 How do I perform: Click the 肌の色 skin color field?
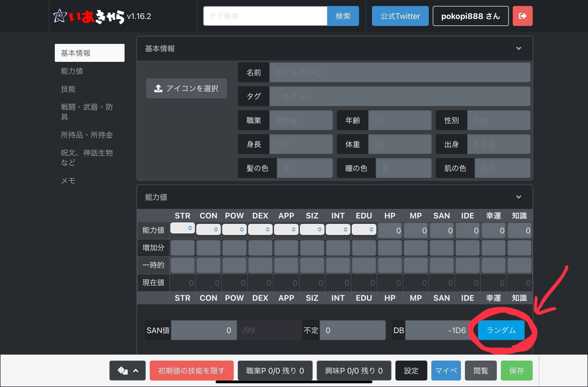tap(502, 168)
